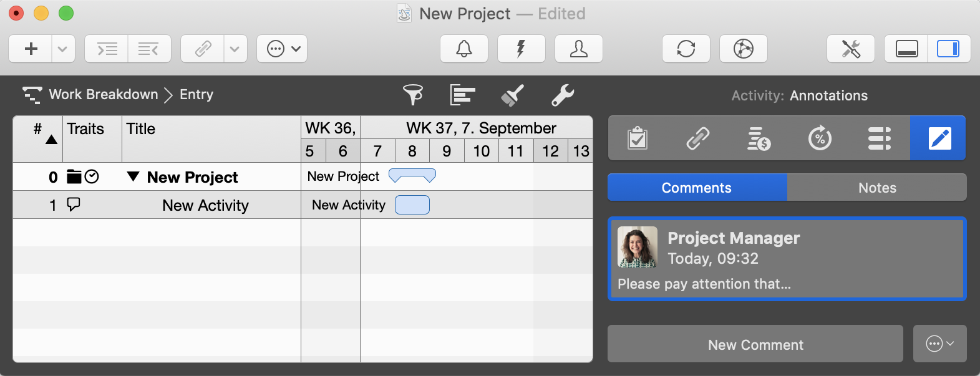
Task: Select the style paintbrush icon
Action: pos(512,95)
